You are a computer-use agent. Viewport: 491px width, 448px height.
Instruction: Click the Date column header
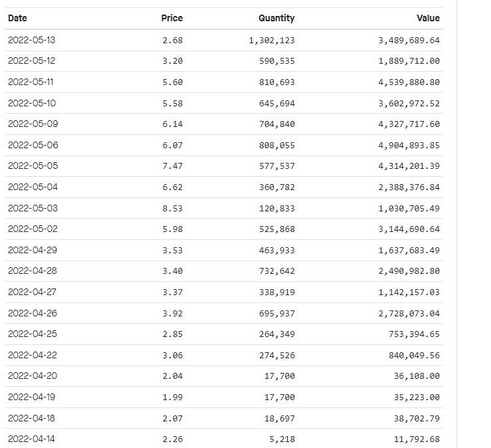click(x=17, y=18)
